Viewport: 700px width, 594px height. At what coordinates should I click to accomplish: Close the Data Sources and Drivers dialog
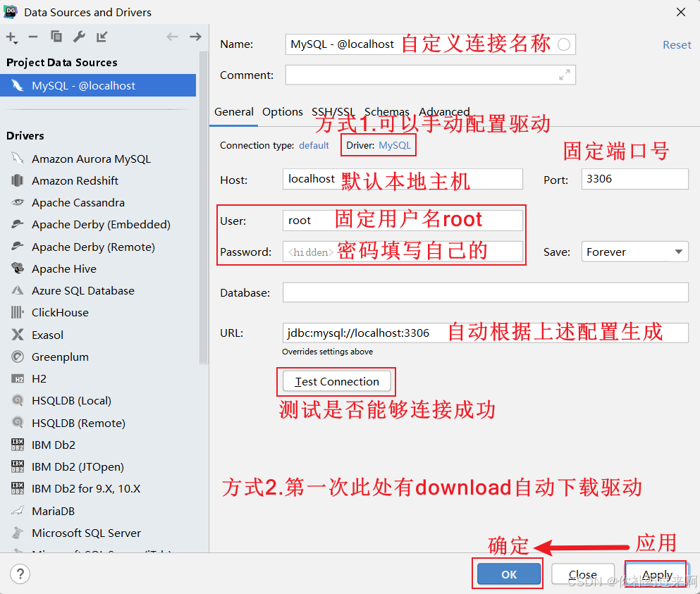click(680, 12)
